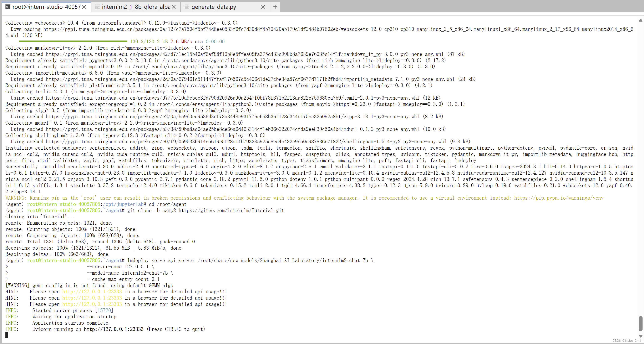Screen dimensions: 644x344
Task: Click the scrollbar up arrow
Action: point(640,20)
